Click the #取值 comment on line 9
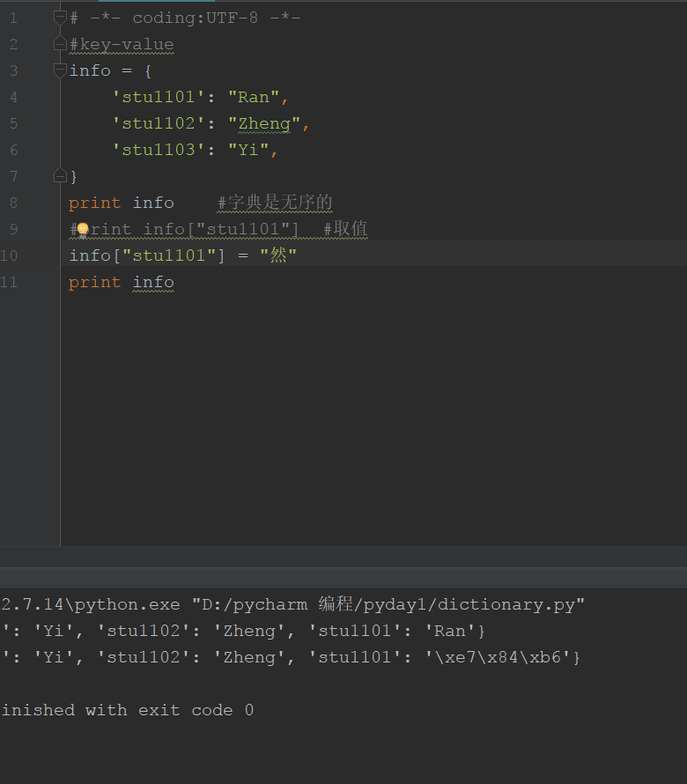This screenshot has width=687, height=784. point(344,229)
